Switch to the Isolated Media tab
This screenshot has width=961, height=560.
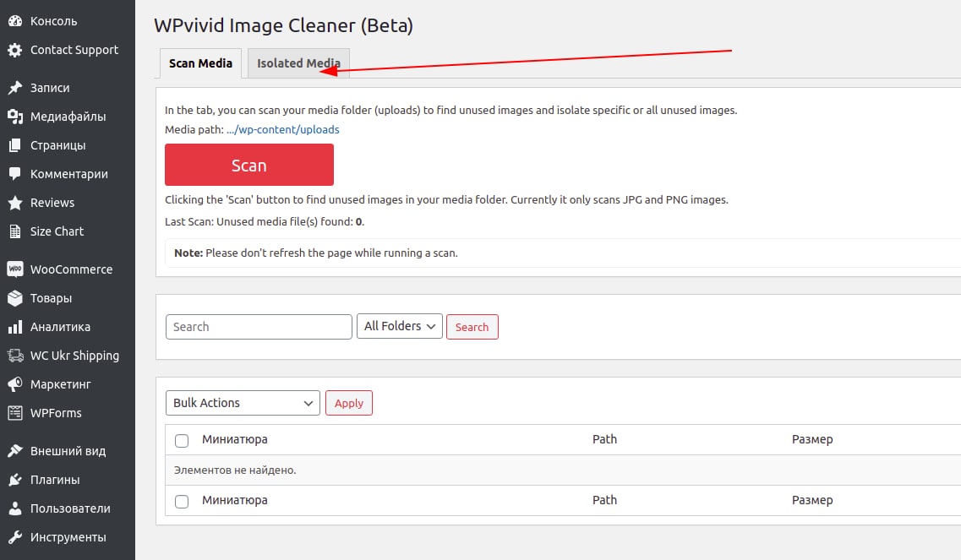point(298,63)
